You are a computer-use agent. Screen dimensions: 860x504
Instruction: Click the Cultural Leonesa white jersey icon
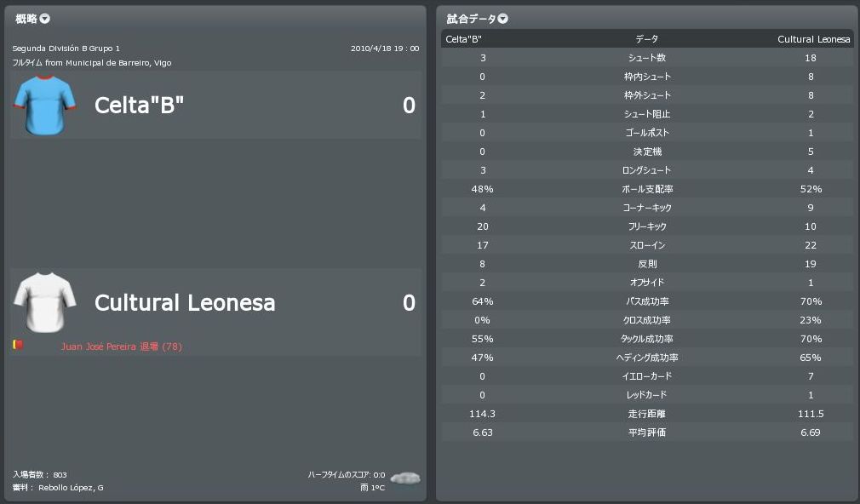click(x=45, y=302)
